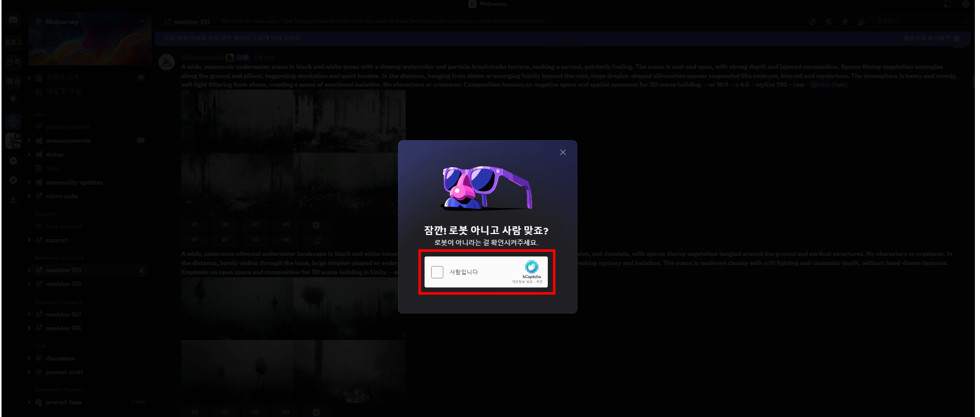Open Discord home direct messages icon
The image size is (980, 417).
point(13,20)
